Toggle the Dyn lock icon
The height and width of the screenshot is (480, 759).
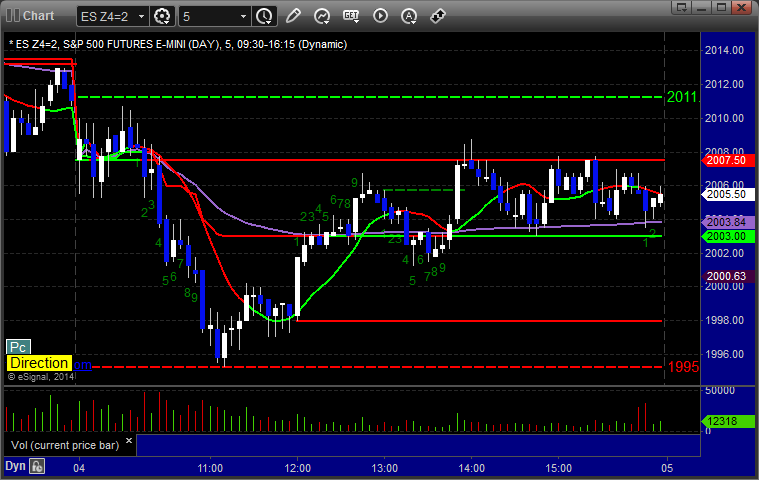click(x=37, y=466)
